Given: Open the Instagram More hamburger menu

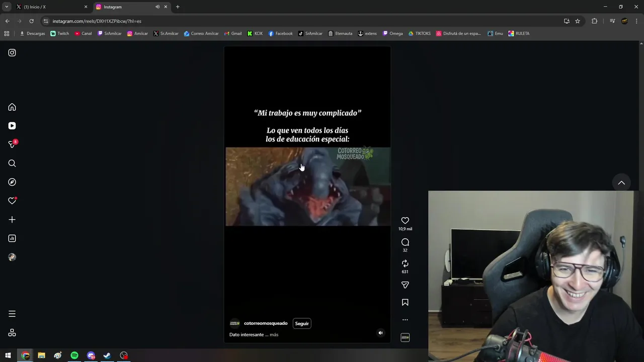Looking at the screenshot, I should pyautogui.click(x=12, y=314).
